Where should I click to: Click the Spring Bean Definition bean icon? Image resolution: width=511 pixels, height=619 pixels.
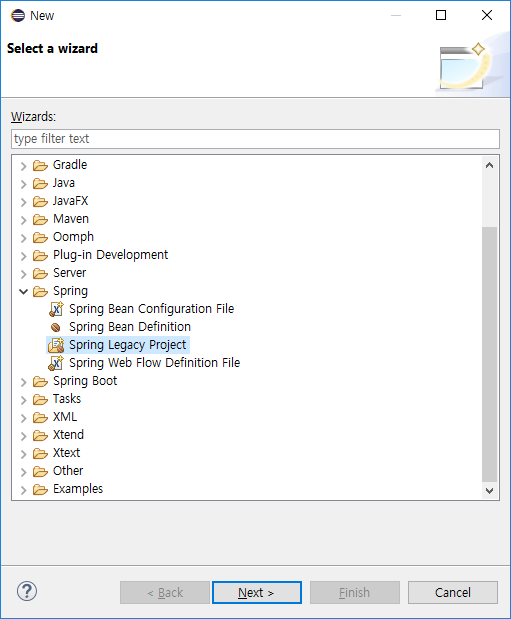[56, 327]
